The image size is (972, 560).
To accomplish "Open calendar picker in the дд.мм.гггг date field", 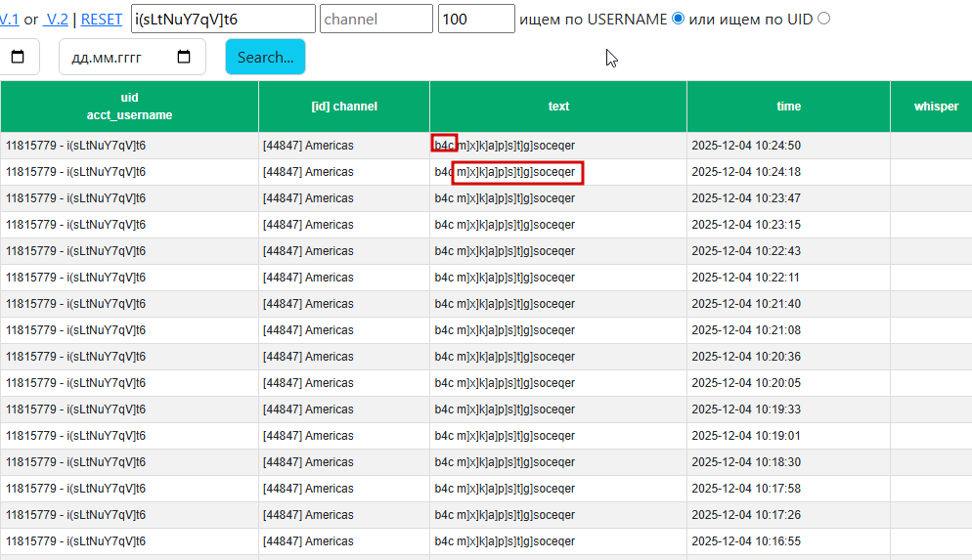I will point(184,57).
